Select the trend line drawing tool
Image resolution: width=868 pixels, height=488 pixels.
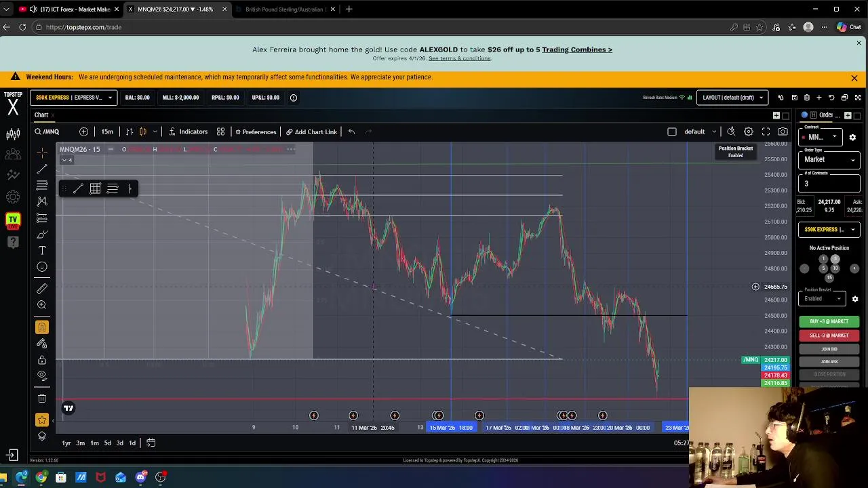42,169
